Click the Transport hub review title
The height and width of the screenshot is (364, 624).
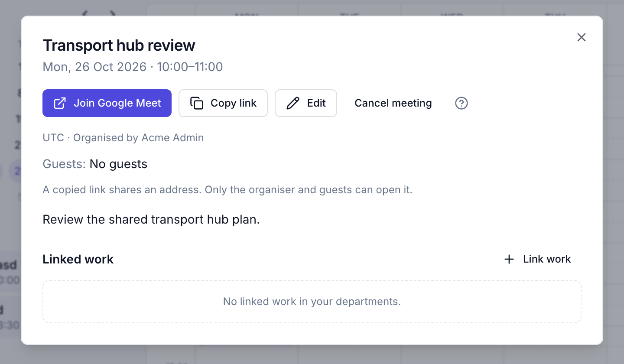tap(119, 45)
